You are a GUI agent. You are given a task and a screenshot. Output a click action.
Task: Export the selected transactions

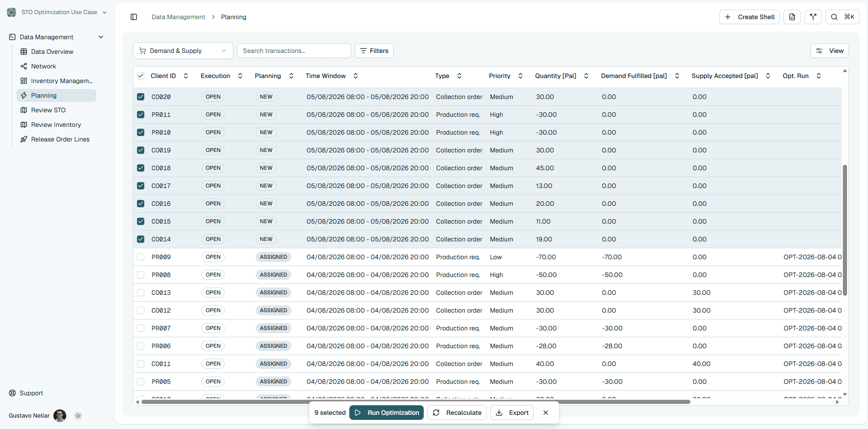(512, 413)
